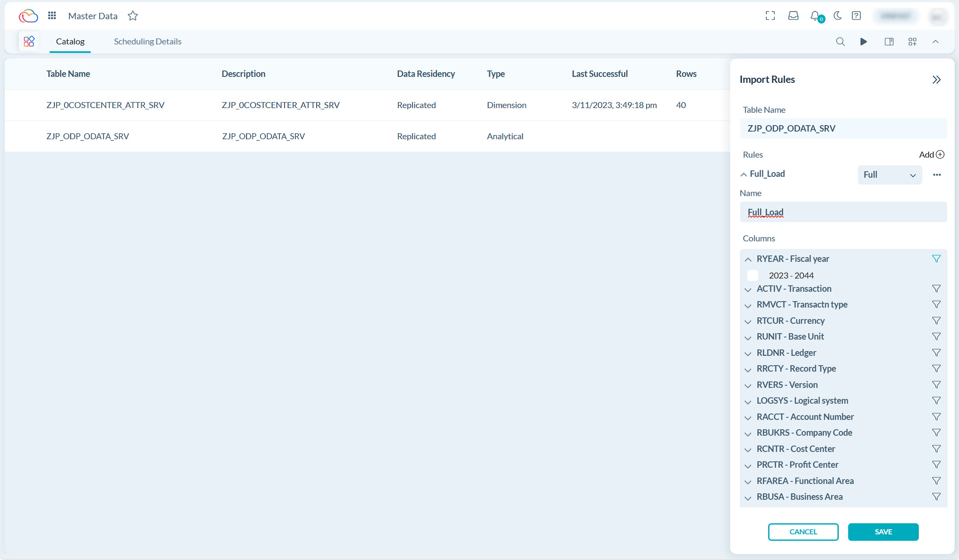Open the side panel layout icon
959x560 pixels.
point(889,41)
